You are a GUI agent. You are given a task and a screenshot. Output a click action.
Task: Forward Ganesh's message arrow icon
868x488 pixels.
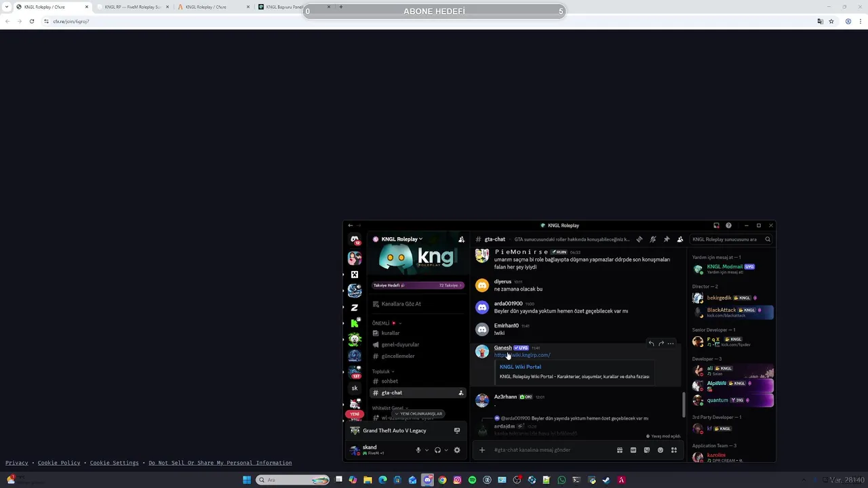pos(661,344)
